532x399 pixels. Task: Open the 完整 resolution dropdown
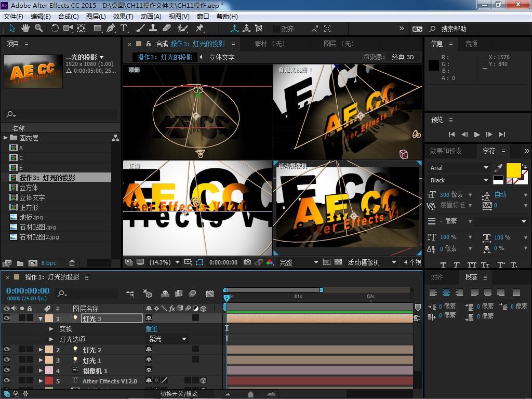pos(299,262)
